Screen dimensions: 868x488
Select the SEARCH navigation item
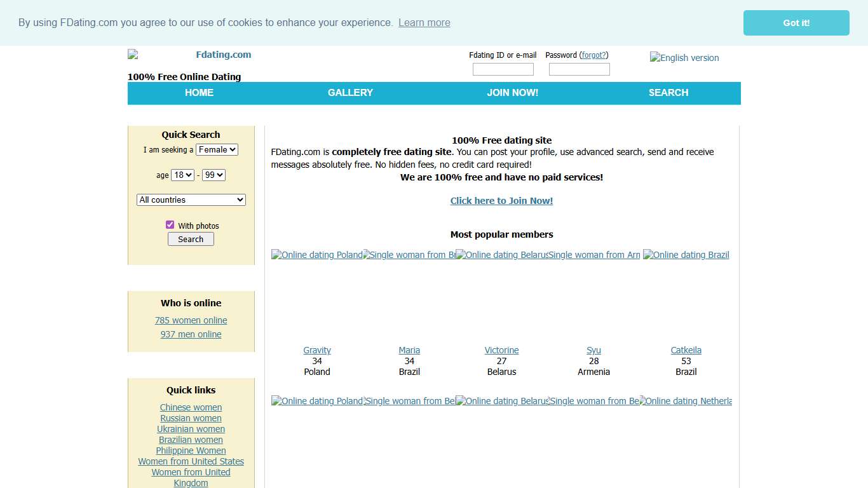pyautogui.click(x=668, y=93)
